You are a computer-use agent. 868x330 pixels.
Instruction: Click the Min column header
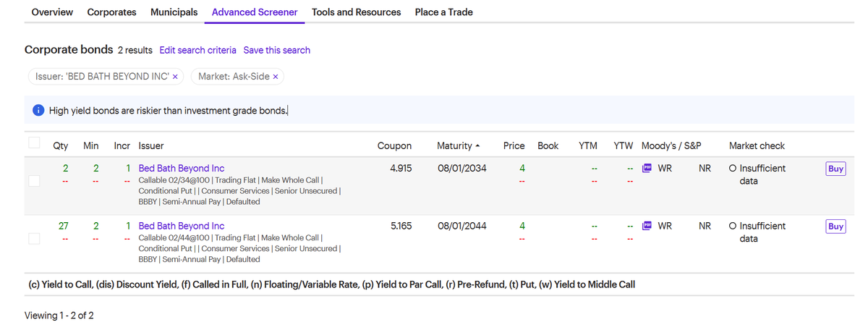tap(91, 145)
